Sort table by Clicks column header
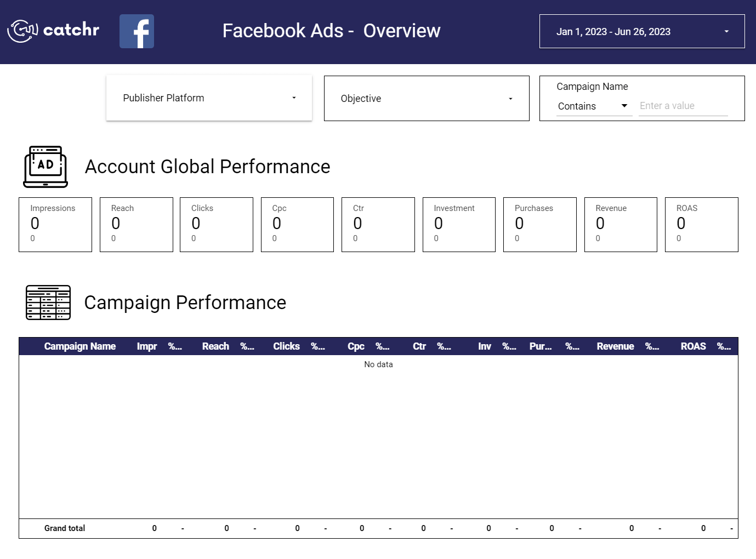The height and width of the screenshot is (559, 756). pos(286,346)
